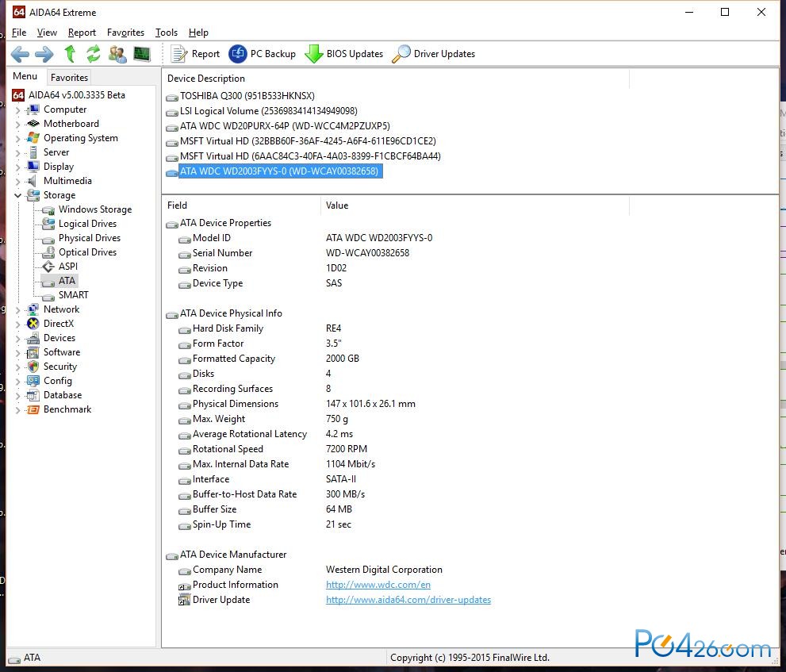
Task: Click the Security shield icon
Action: [33, 367]
